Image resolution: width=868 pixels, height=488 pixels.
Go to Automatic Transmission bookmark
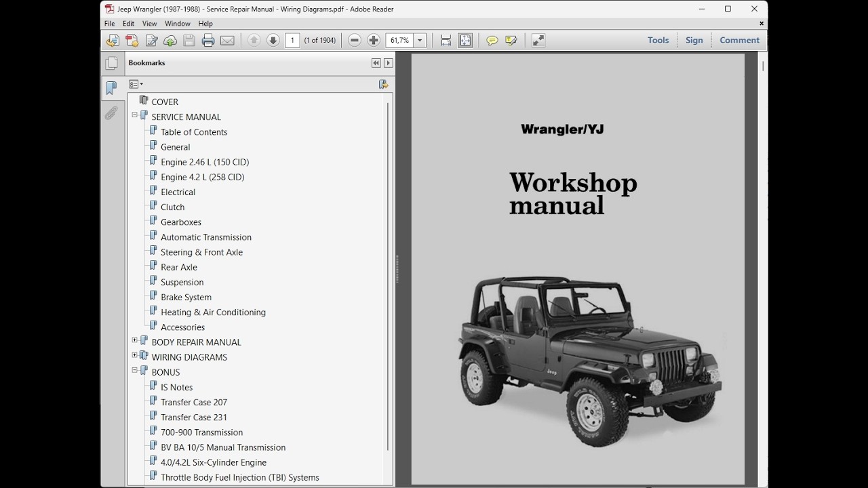pos(206,237)
